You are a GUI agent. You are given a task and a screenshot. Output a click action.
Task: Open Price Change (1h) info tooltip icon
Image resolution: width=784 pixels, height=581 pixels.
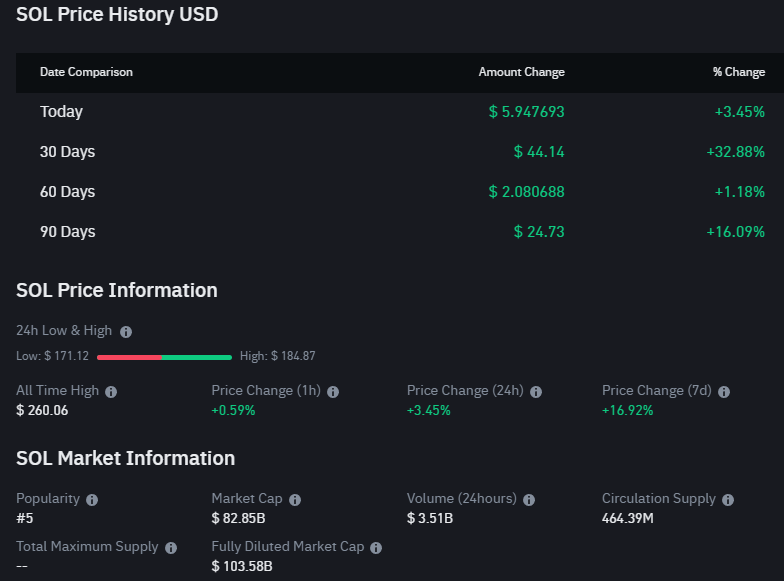point(333,392)
